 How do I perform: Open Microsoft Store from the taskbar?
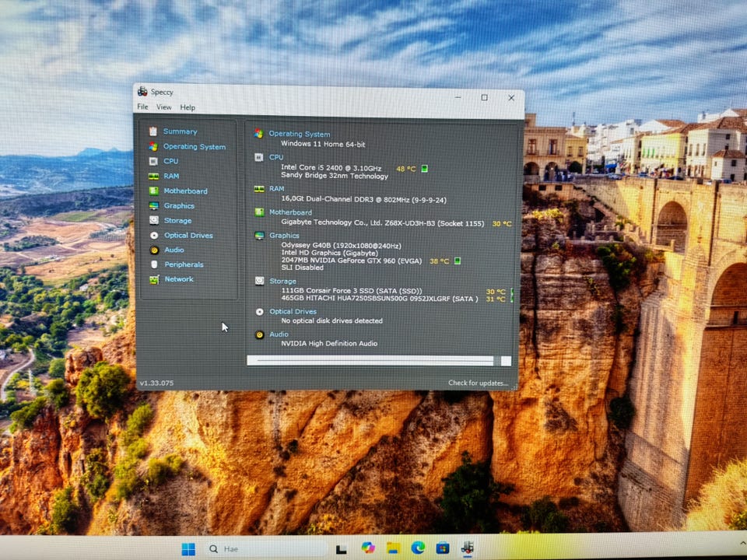443,548
